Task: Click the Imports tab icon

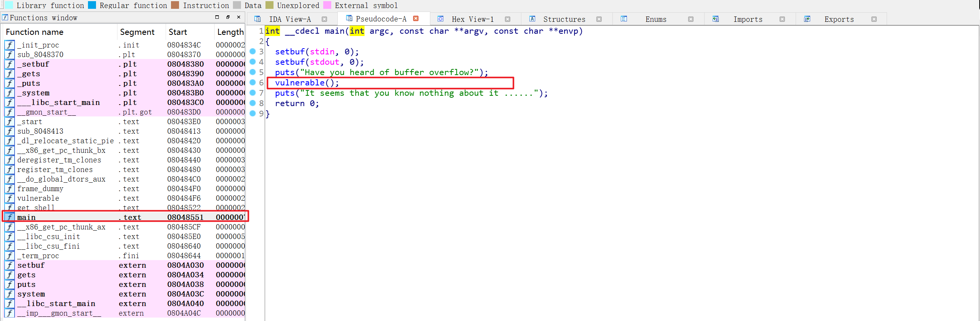Action: pyautogui.click(x=715, y=19)
